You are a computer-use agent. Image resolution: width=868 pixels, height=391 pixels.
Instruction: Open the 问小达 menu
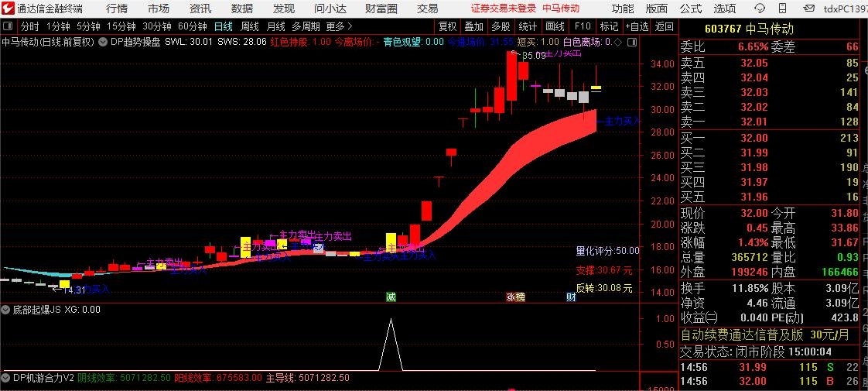330,9
